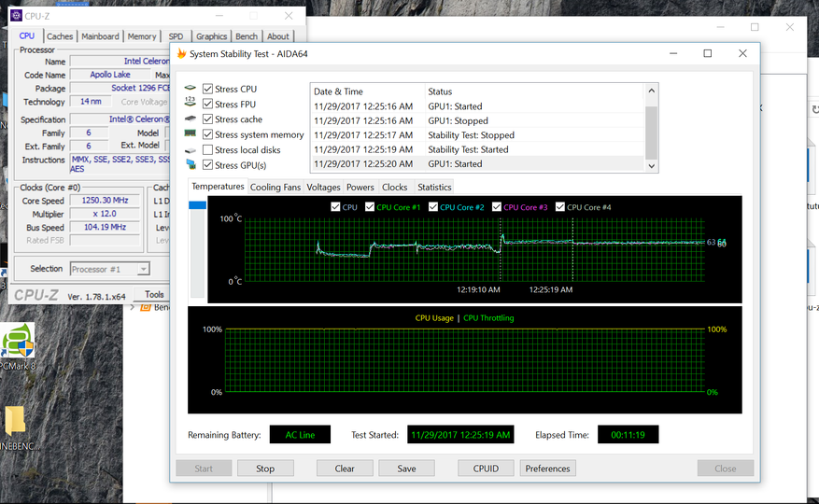Click the Code Name value Apollo Lake
The width and height of the screenshot is (819, 504).
pyautogui.click(x=110, y=75)
